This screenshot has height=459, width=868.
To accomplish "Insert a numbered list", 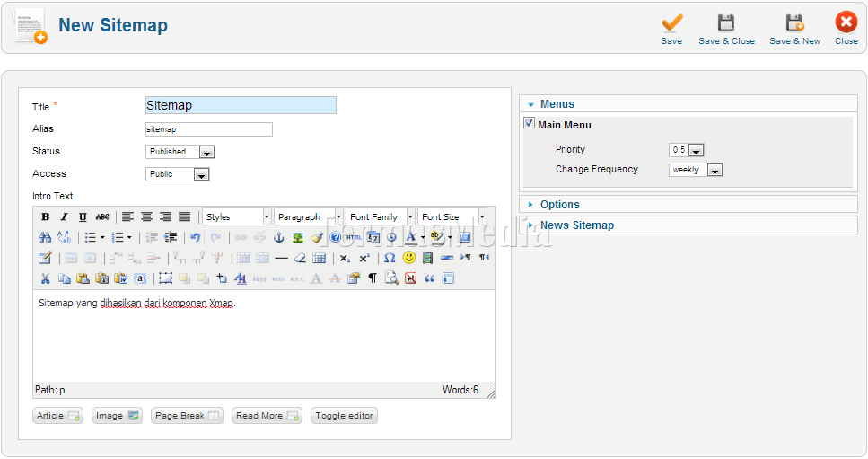I will 118,237.
